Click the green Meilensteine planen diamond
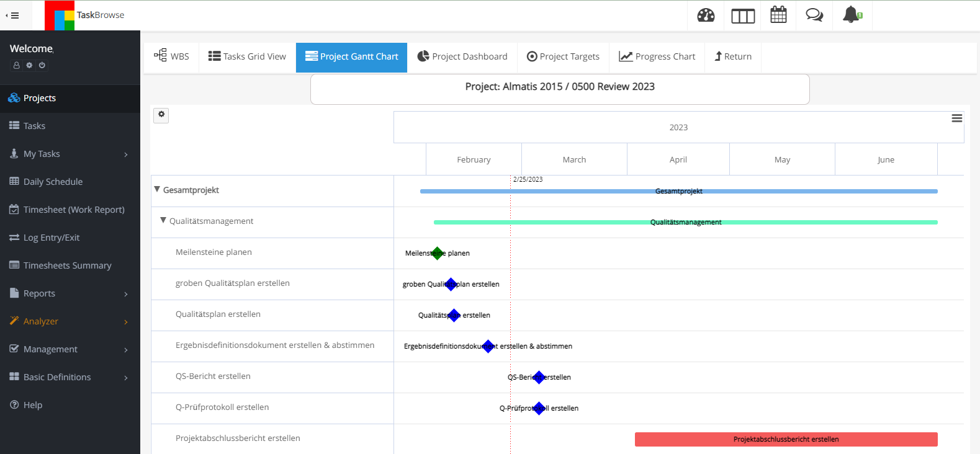This screenshot has width=980, height=454. tap(438, 253)
